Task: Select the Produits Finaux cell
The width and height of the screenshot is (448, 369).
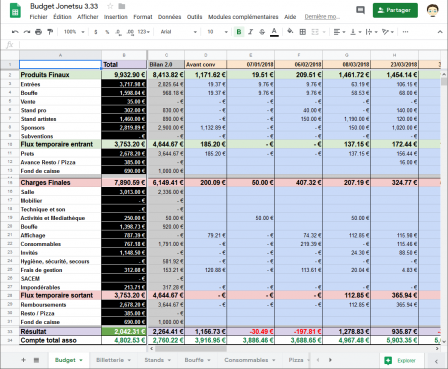Action: [x=60, y=75]
